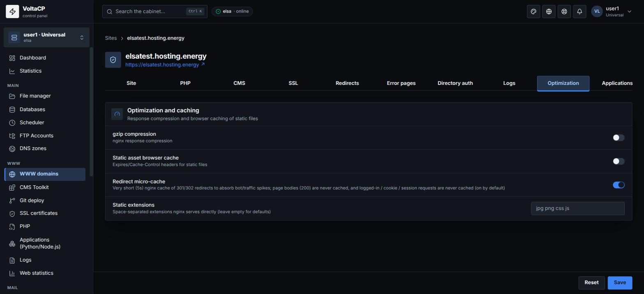Click the Statistics chart icon in sidebar
Screen dimensions: 644x294
(x=12, y=71)
